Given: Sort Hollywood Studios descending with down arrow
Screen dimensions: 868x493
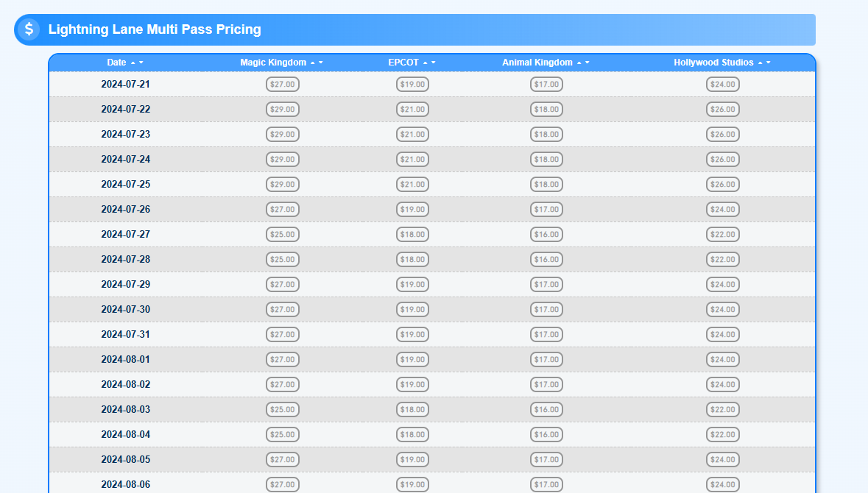Looking at the screenshot, I should [x=768, y=63].
